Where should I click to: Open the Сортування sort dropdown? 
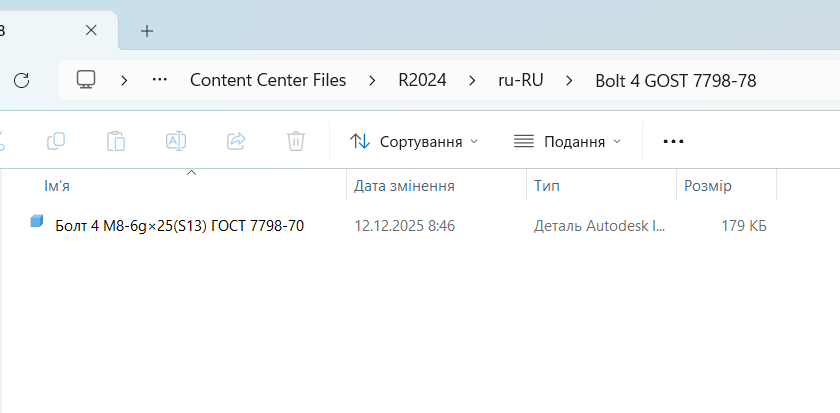pos(414,141)
